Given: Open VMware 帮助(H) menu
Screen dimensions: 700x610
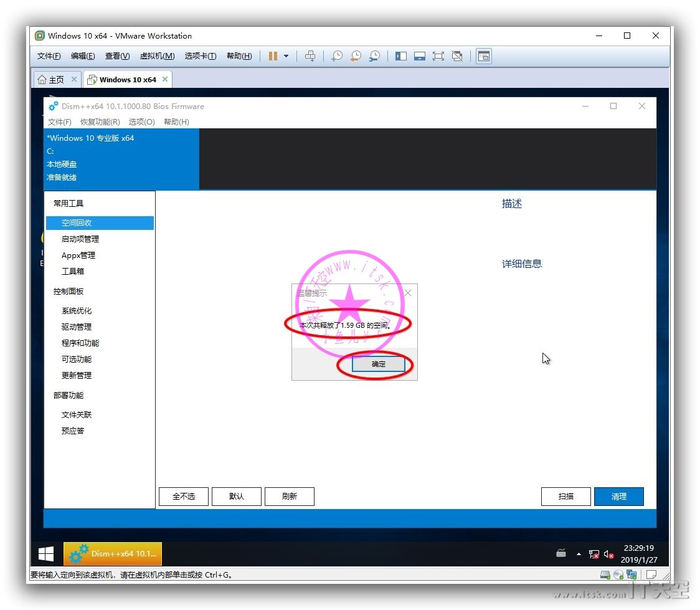Looking at the screenshot, I should click(x=239, y=56).
